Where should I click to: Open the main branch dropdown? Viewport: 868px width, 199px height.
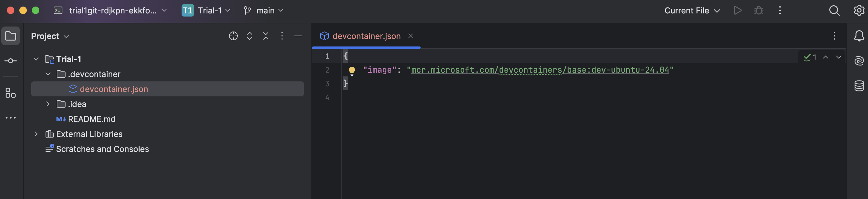(264, 10)
